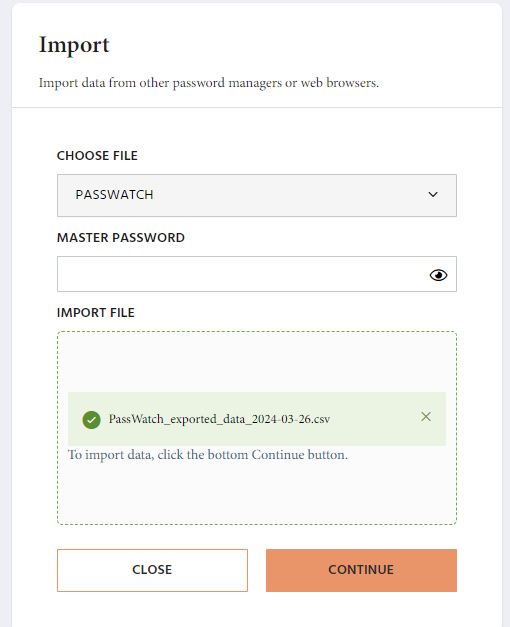The width and height of the screenshot is (510, 627).
Task: Click the green checkmark icon beside the CSV file
Action: (91, 420)
